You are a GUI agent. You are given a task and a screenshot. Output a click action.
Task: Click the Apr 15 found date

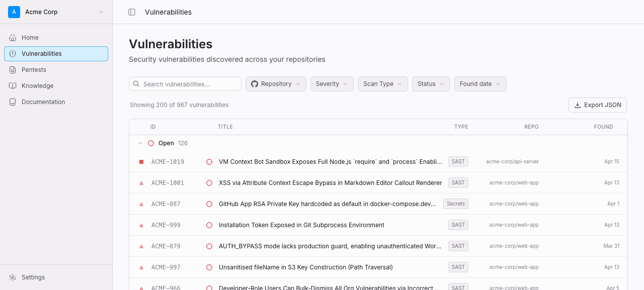pos(612,162)
